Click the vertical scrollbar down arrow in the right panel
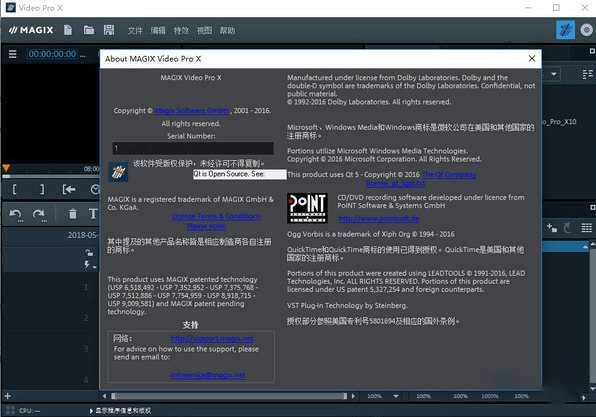The width and height of the screenshot is (596, 417). [593, 388]
